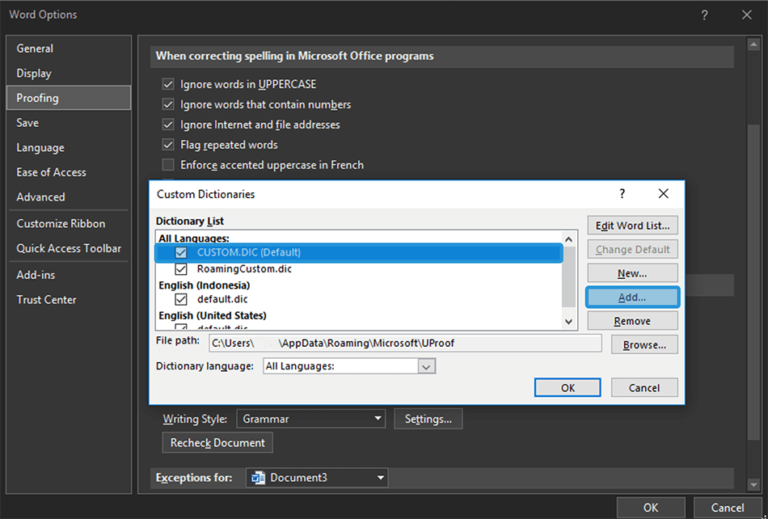Open the General options category

pyautogui.click(x=69, y=48)
